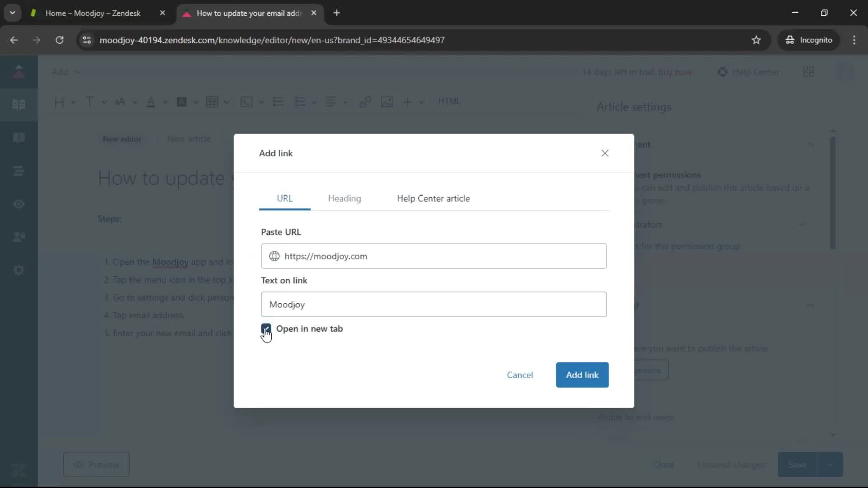Open a new browser tab
This screenshot has width=868, height=488.
click(336, 13)
